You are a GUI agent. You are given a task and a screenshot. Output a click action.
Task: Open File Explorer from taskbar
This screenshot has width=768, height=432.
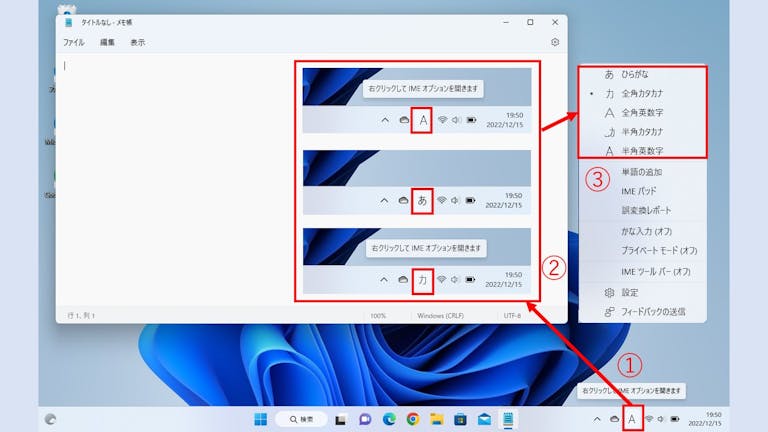click(x=436, y=419)
